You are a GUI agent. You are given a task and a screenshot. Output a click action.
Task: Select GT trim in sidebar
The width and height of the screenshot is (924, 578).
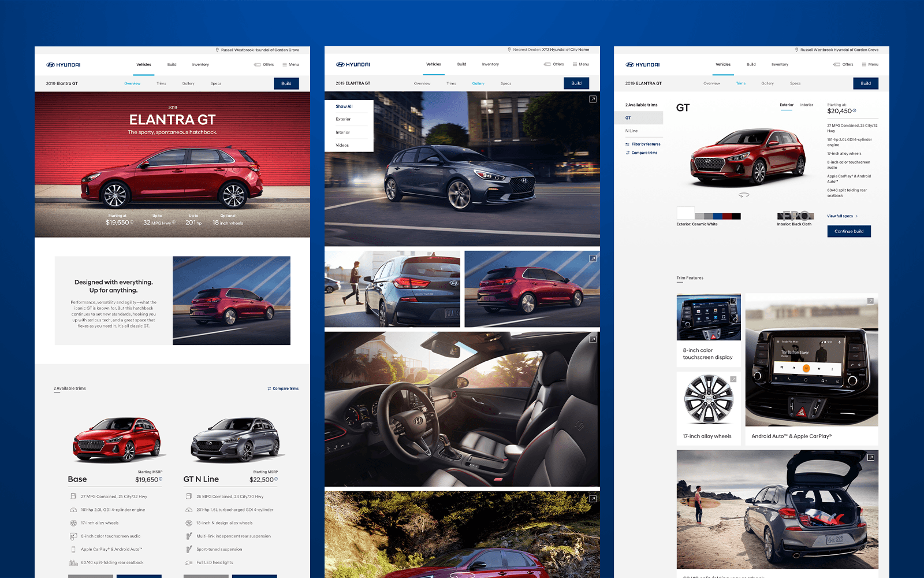pyautogui.click(x=639, y=118)
